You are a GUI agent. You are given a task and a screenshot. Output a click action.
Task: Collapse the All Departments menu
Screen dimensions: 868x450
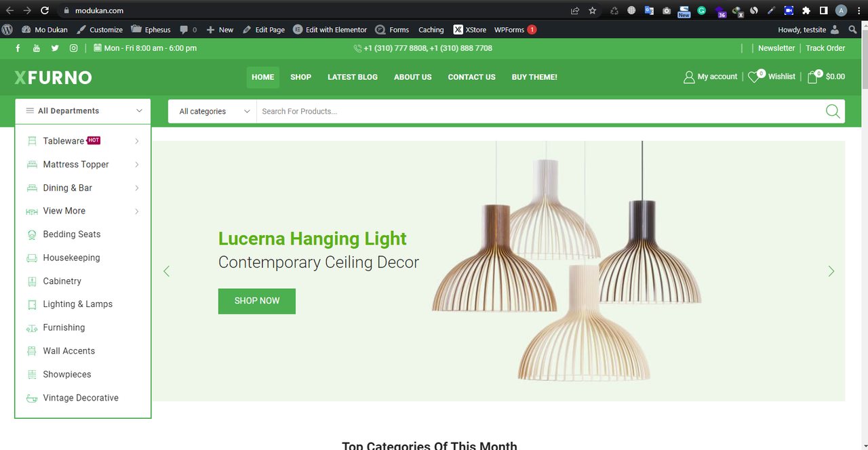coord(83,111)
